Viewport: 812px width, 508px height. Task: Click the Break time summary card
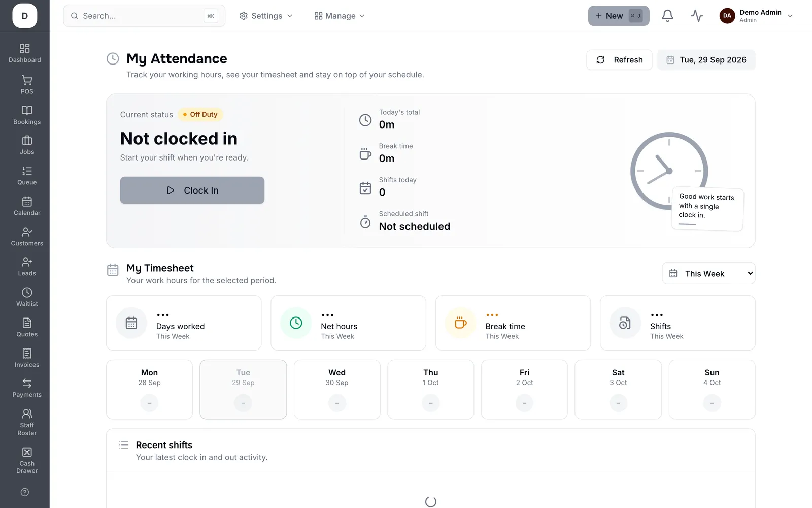[513, 323]
